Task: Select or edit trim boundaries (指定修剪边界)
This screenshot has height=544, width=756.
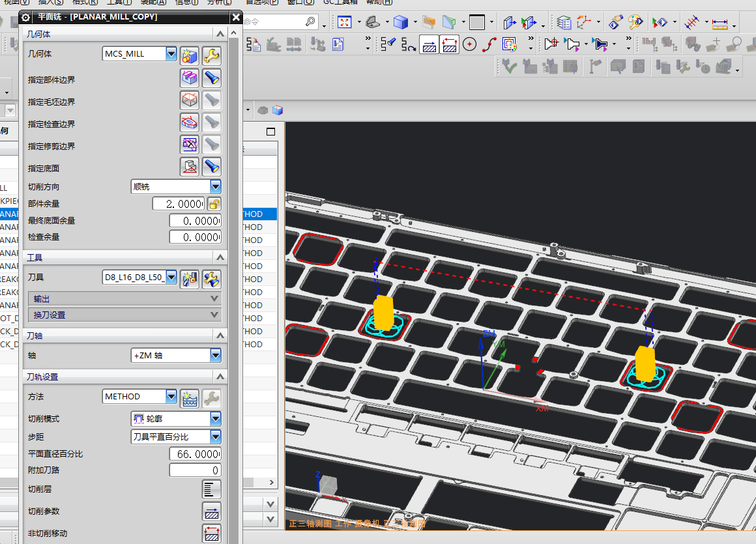Action: coord(190,145)
